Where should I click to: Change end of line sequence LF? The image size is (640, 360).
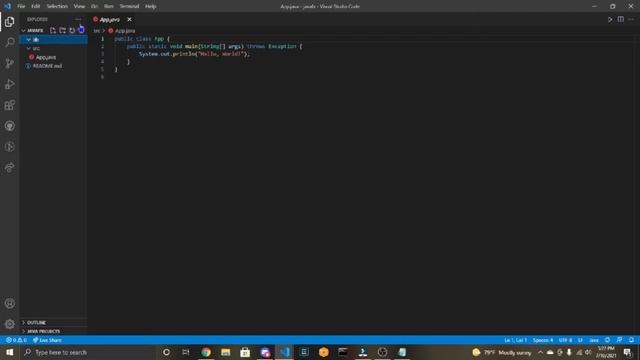(x=580, y=340)
